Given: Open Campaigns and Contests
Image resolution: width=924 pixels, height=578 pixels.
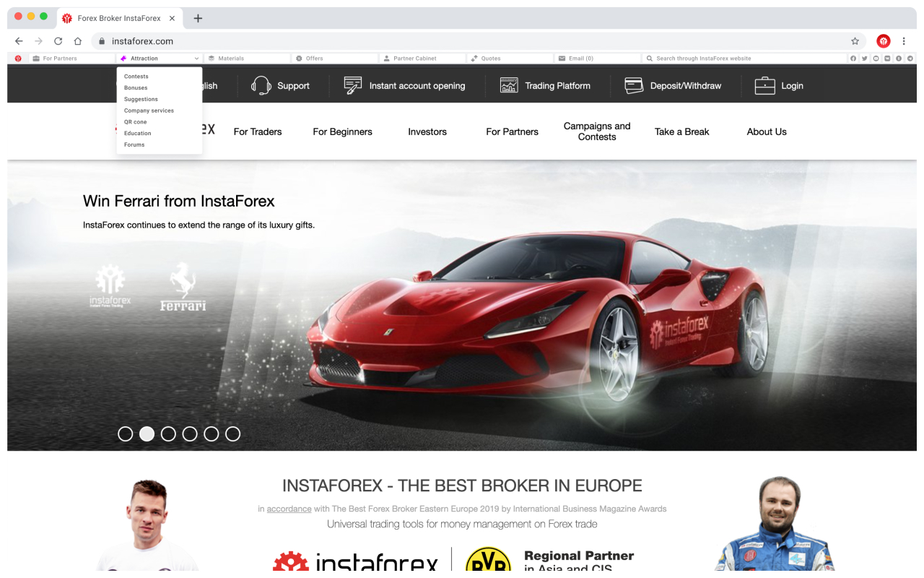Looking at the screenshot, I should (x=597, y=131).
